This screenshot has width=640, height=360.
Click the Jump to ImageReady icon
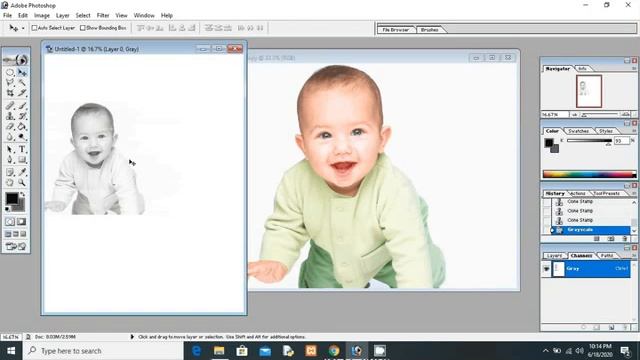(x=16, y=246)
